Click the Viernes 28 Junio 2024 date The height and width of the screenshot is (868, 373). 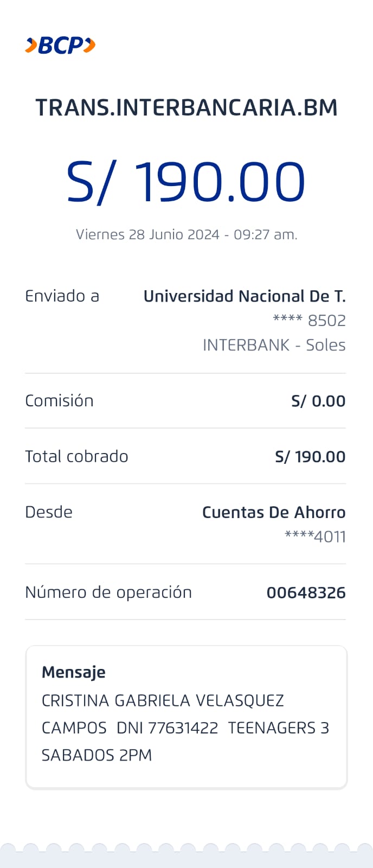(186, 234)
